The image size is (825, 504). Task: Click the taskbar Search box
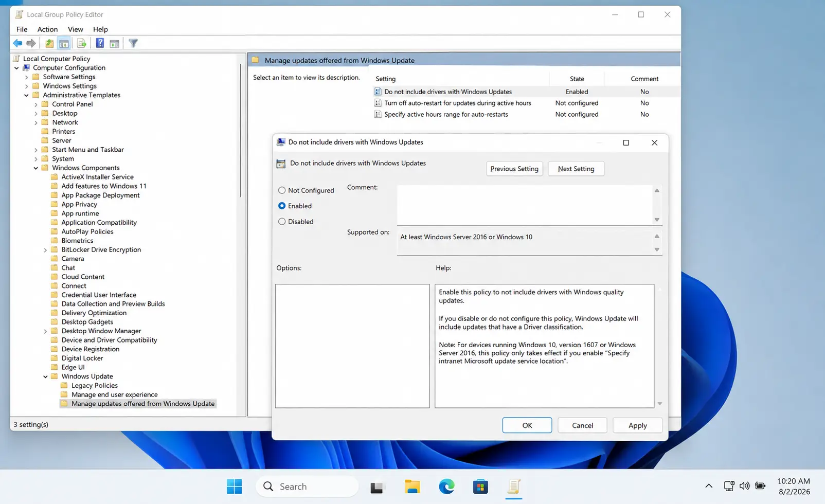coord(307,487)
